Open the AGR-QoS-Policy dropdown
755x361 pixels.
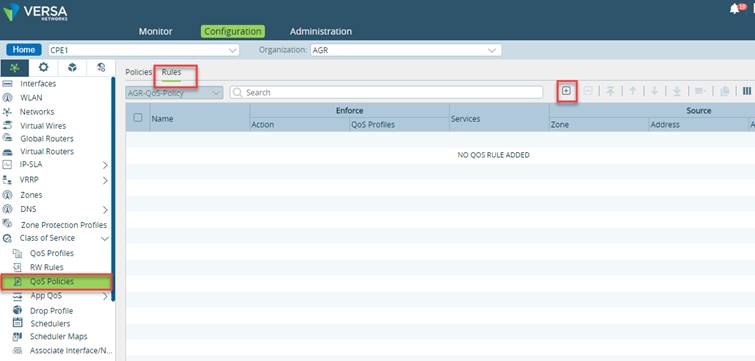point(174,93)
